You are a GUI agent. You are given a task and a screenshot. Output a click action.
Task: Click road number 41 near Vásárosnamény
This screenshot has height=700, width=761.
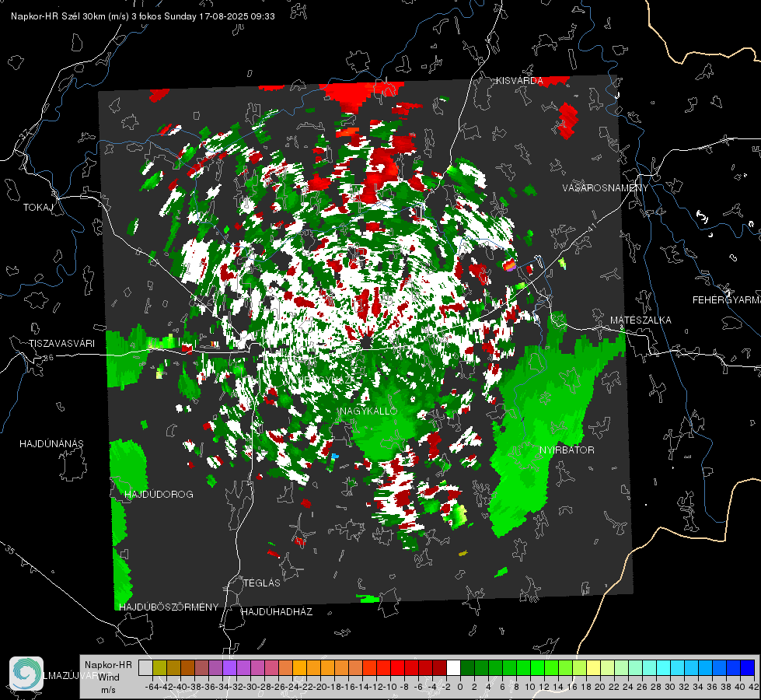click(x=591, y=227)
